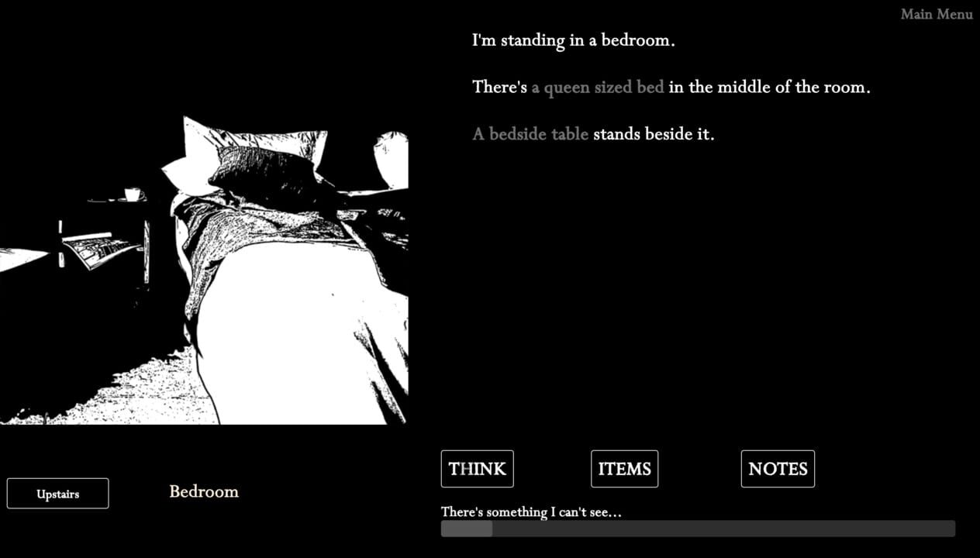This screenshot has width=980, height=558.
Task: Click the 'There's something I can't see...' text
Action: [x=531, y=511]
